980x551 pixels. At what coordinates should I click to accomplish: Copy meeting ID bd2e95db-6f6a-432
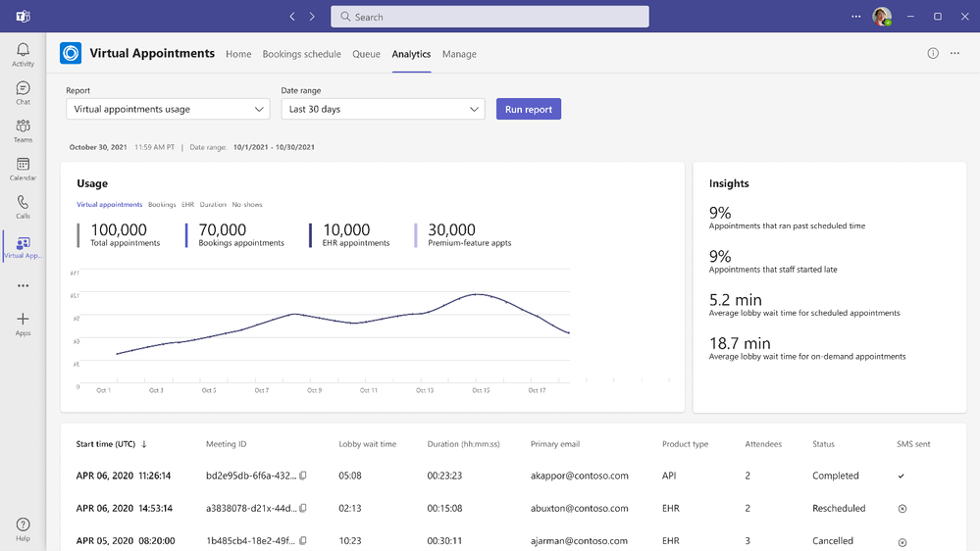[x=303, y=476]
